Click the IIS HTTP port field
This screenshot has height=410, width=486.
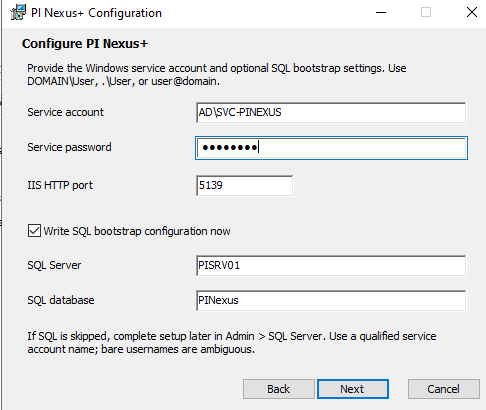245,186
